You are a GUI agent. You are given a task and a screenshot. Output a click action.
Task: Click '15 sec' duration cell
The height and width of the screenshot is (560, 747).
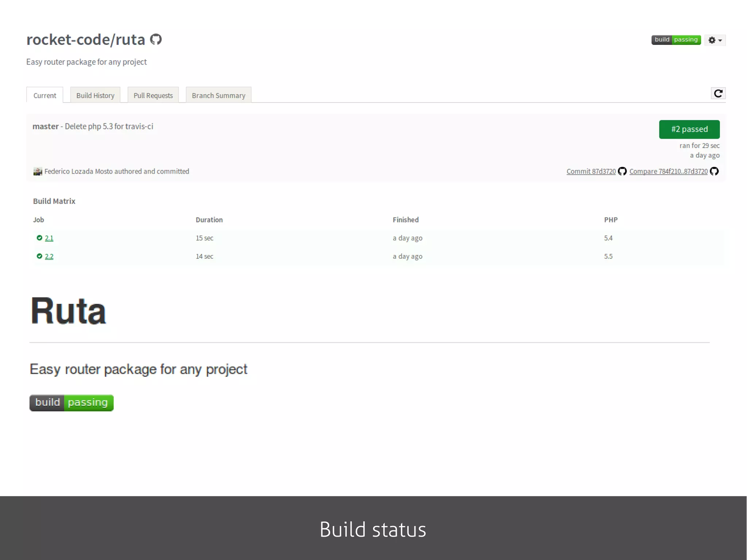point(204,238)
